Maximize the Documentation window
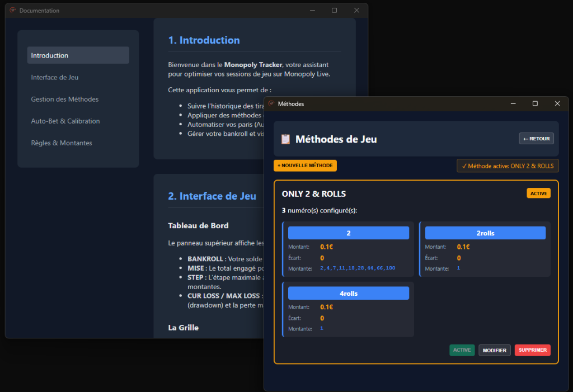The image size is (573, 392). [x=334, y=11]
